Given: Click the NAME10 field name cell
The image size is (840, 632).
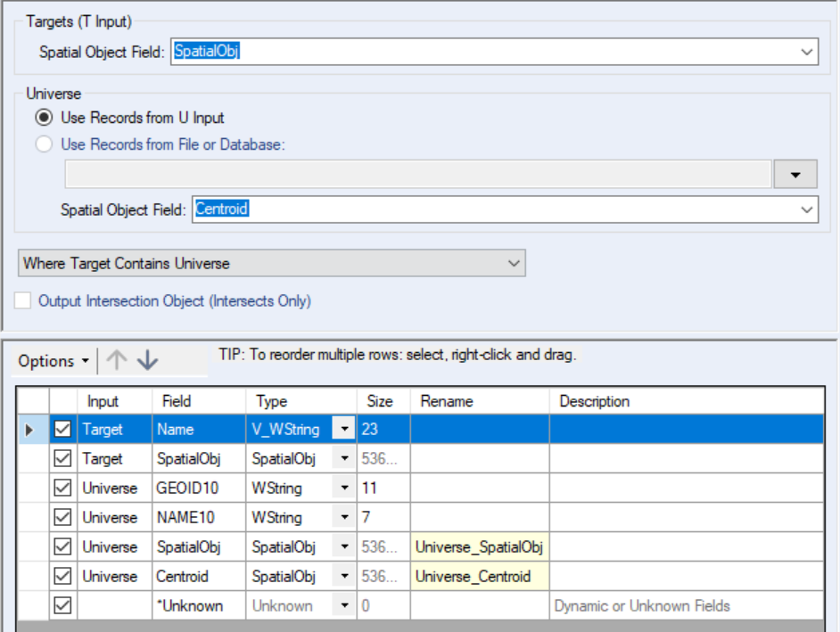Looking at the screenshot, I should tap(199, 517).
